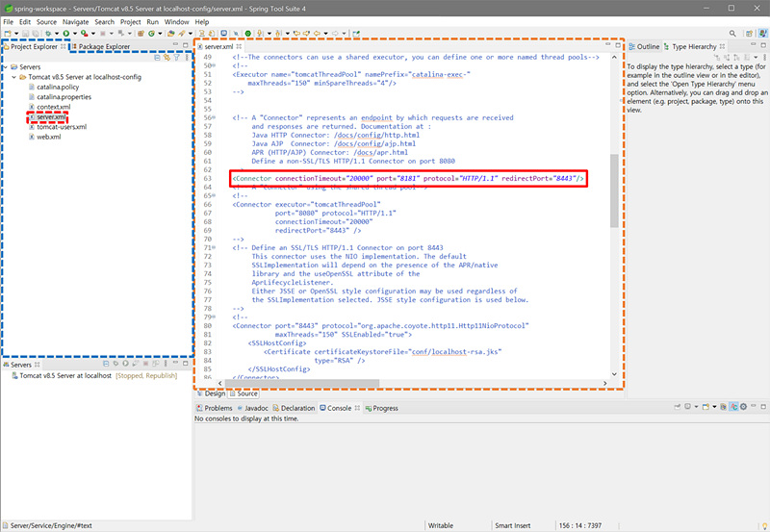Minimize the Project Explorer panel
770x532 pixels.
point(175,44)
